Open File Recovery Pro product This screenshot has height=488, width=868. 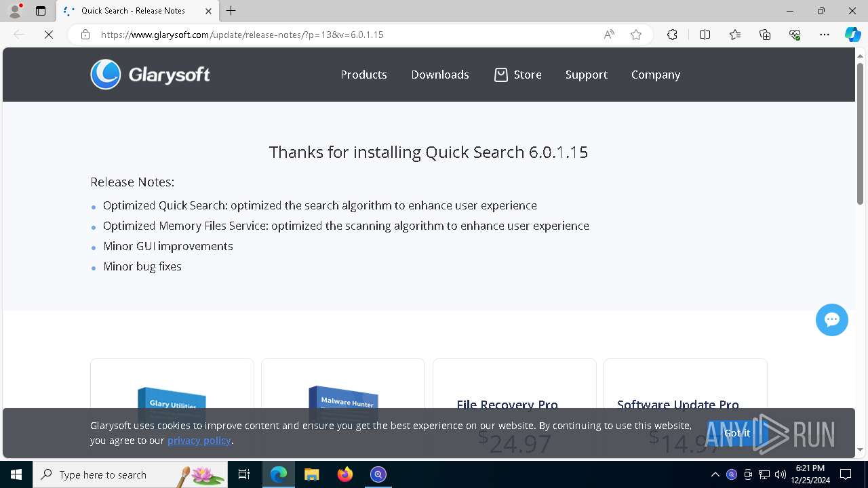[x=507, y=405]
